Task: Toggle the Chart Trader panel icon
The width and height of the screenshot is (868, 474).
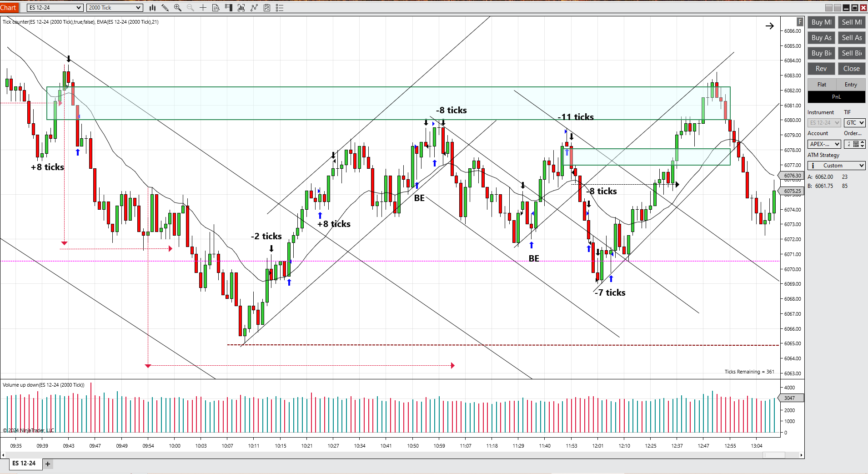Action: (228, 8)
